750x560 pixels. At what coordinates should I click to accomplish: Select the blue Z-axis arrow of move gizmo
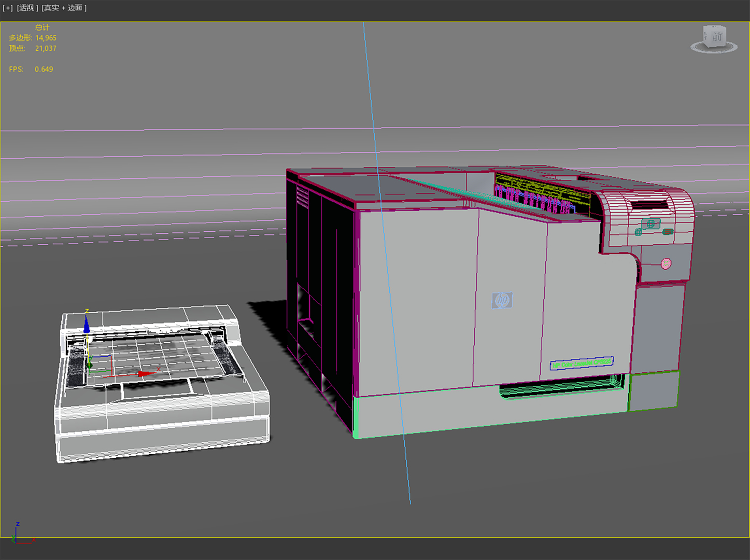[87, 325]
